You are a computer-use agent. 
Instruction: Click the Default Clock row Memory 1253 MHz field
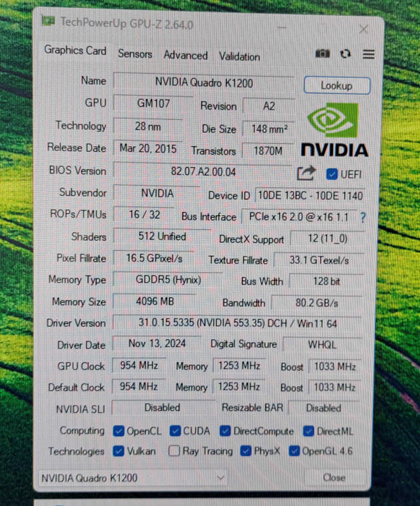point(239,387)
